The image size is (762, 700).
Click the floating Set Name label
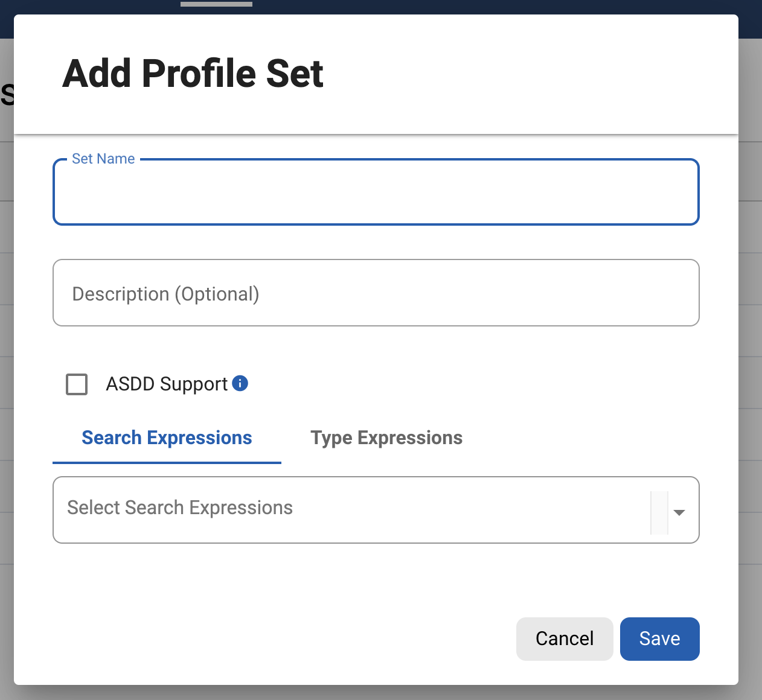[x=103, y=159]
